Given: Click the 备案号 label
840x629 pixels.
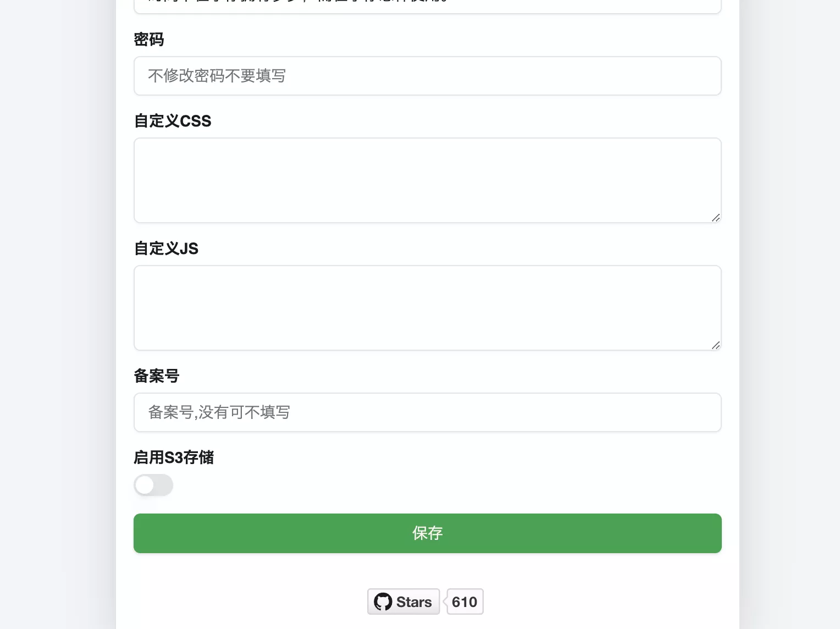Looking at the screenshot, I should point(157,376).
